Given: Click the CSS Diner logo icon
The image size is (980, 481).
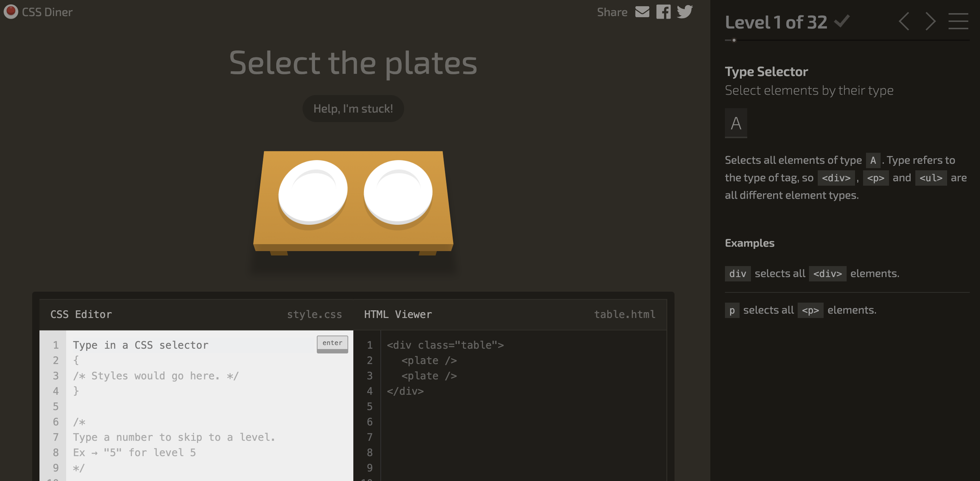Looking at the screenshot, I should (11, 11).
